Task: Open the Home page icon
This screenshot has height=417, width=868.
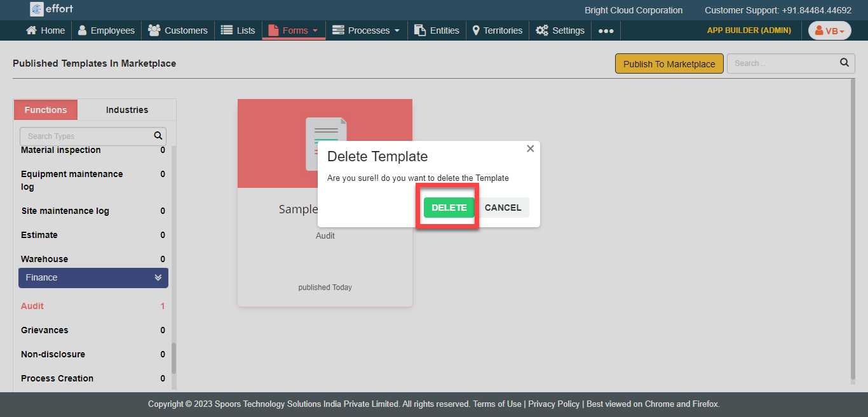Action: tap(32, 30)
